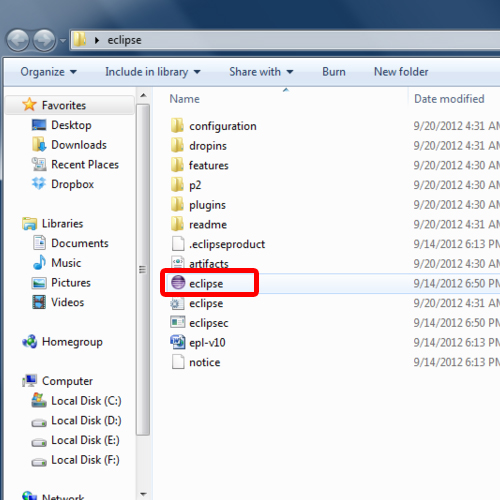Click the Music note icon
The image size is (500, 500).
pos(39,262)
